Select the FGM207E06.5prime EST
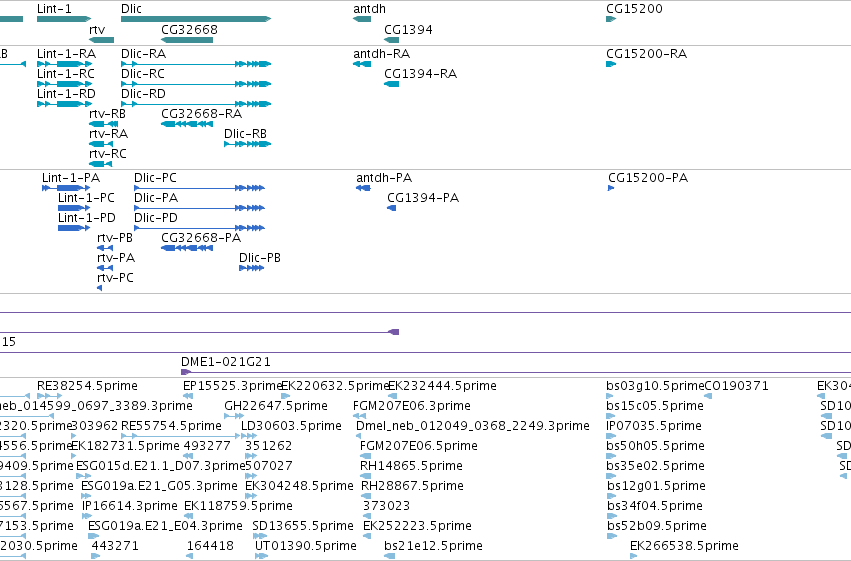This screenshot has width=851, height=561. coord(365,457)
